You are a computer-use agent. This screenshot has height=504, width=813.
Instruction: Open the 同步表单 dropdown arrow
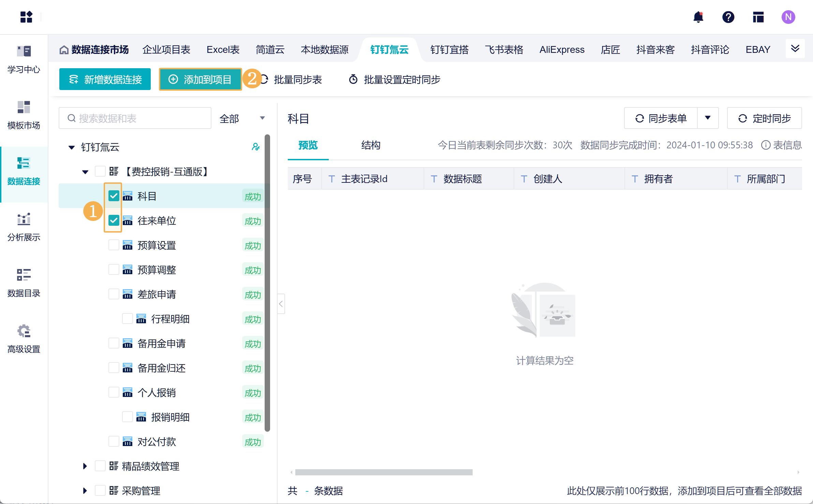[708, 118]
